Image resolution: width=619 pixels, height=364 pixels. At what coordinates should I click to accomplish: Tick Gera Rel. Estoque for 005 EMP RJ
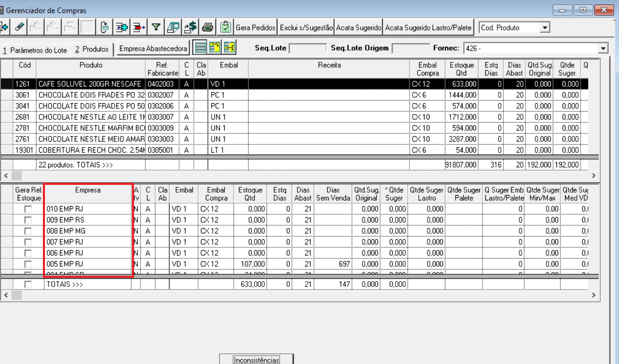click(28, 264)
